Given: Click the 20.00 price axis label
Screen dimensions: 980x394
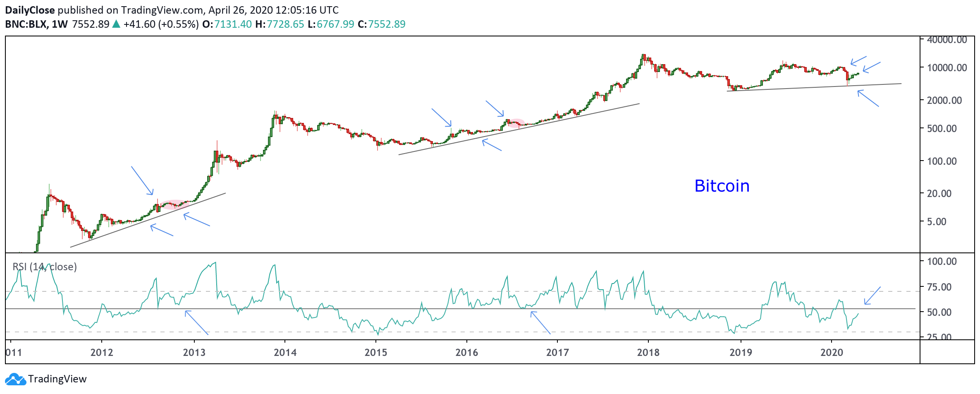Looking at the screenshot, I should pos(939,193).
